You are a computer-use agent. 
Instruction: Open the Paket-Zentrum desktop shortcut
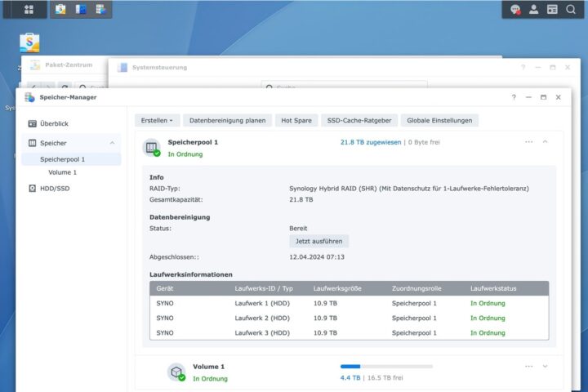coord(29,42)
